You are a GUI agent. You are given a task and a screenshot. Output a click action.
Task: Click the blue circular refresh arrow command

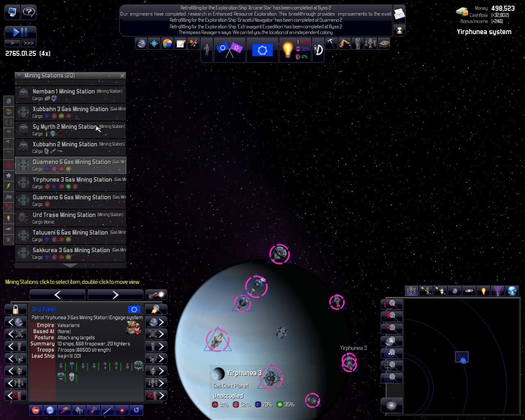tap(136, 410)
